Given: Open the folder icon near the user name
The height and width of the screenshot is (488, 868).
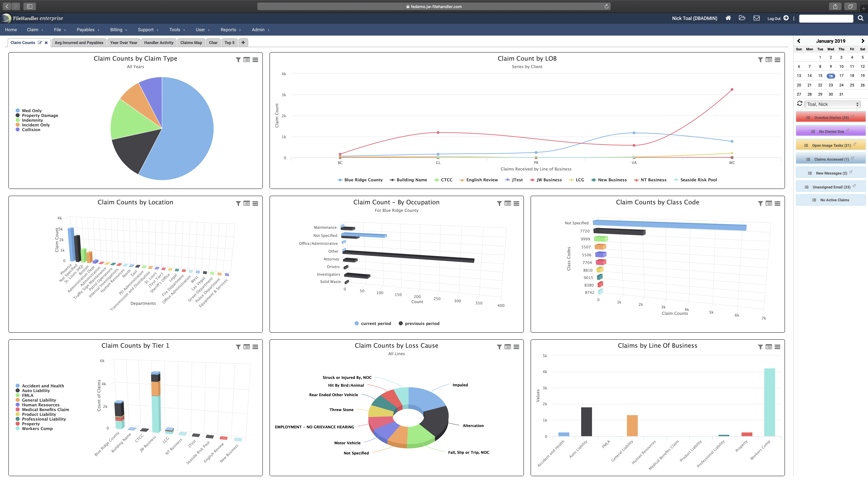Looking at the screenshot, I should 742,18.
